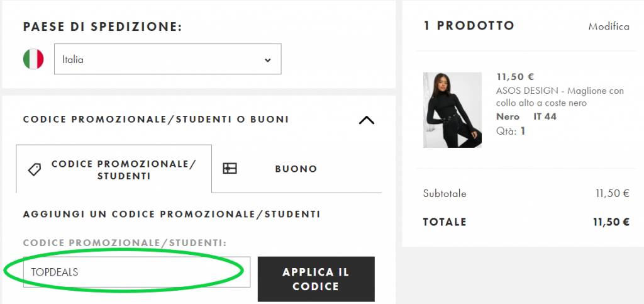This screenshot has height=304, width=644.
Task: Click the 1 Prodotto heading
Action: (x=469, y=26)
